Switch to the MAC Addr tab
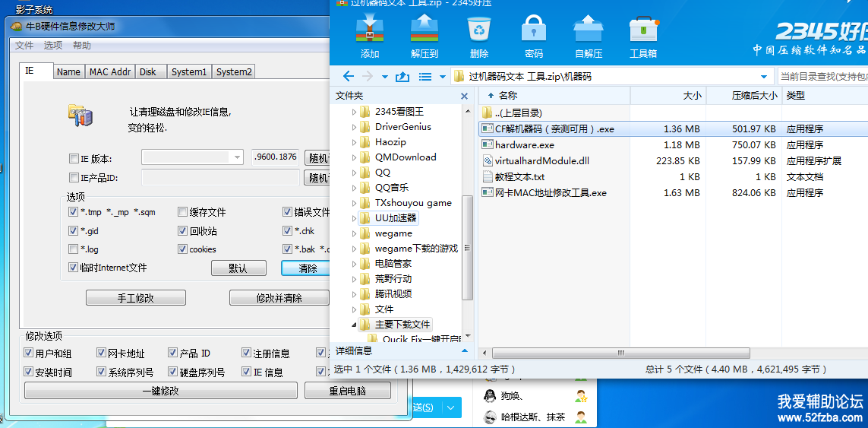The width and height of the screenshot is (868, 428). (x=110, y=72)
